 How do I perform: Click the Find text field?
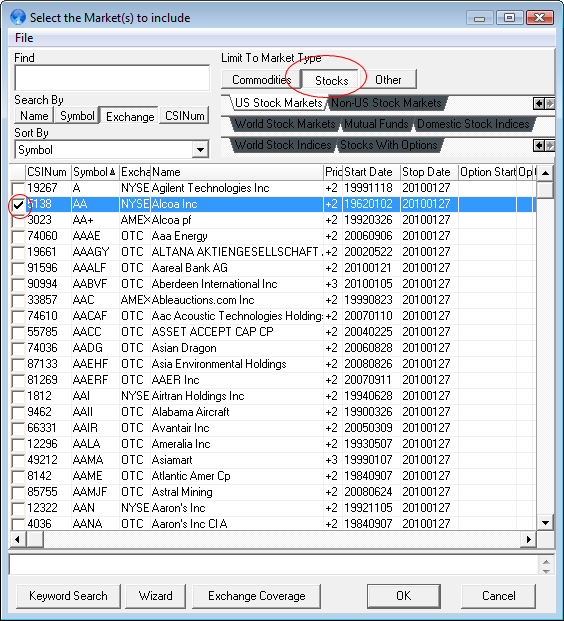click(112, 78)
